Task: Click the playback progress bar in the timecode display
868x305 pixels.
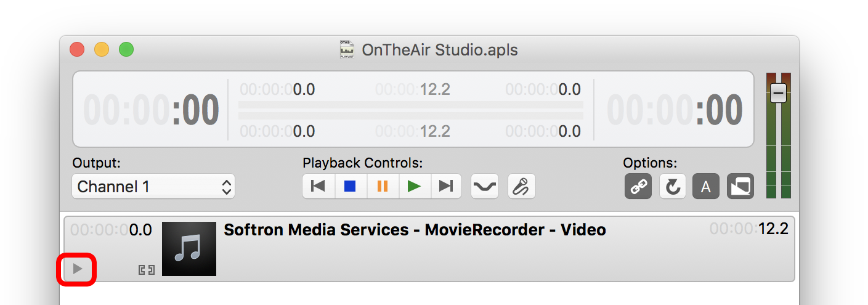Action: (x=411, y=110)
